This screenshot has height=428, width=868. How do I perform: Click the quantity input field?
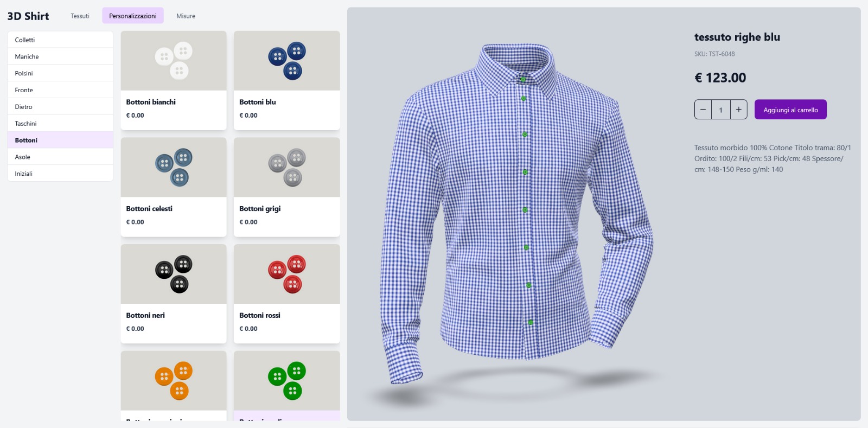coord(721,110)
